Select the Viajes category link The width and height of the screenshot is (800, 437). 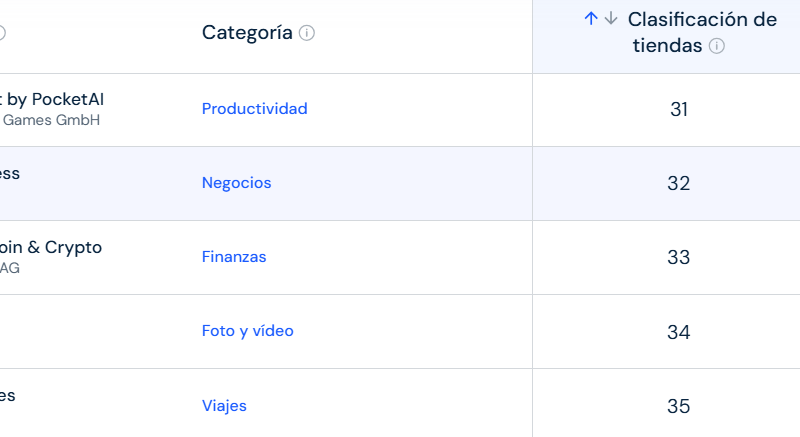pyautogui.click(x=224, y=406)
